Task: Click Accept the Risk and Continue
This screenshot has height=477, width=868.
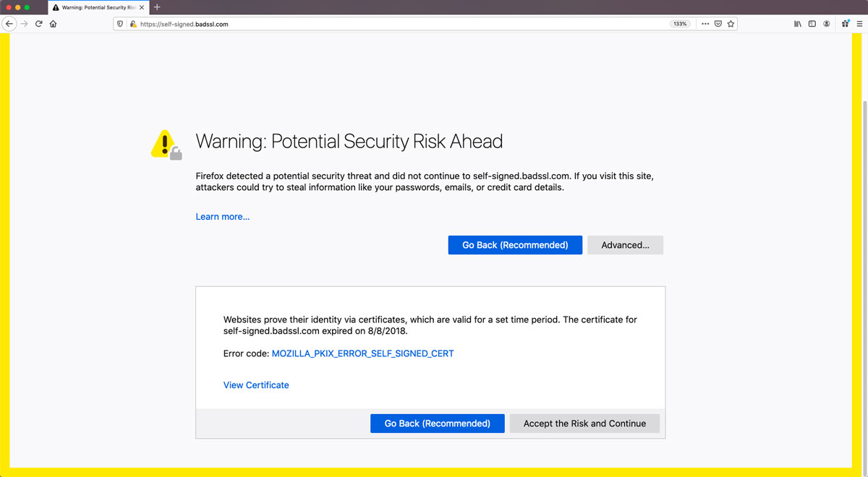Action: 584,424
